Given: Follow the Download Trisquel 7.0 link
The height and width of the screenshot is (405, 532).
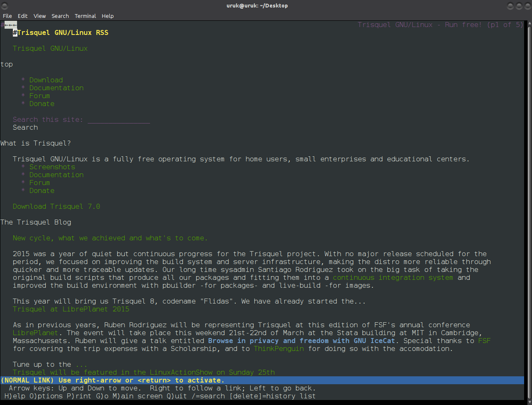Looking at the screenshot, I should click(57, 206).
